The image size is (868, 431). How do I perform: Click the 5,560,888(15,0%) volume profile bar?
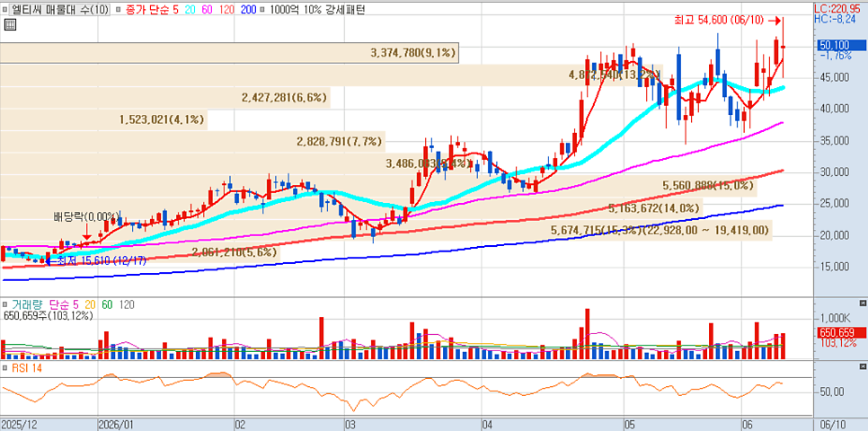pos(378,185)
